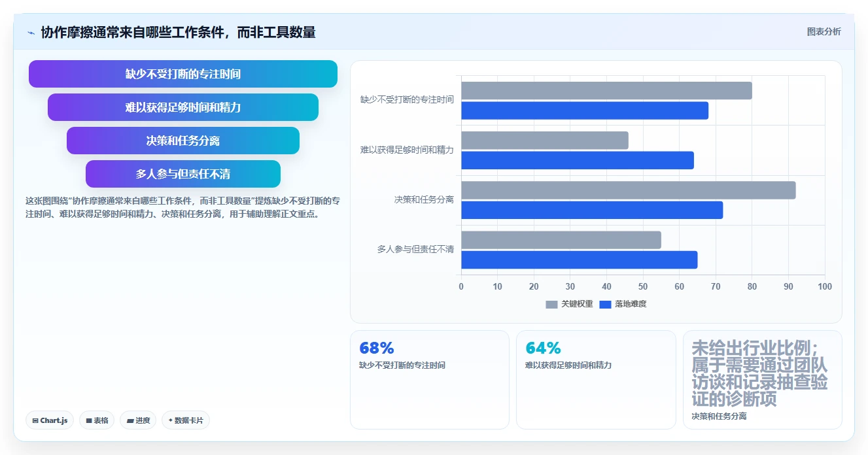
Task: Click the blue bar for 难以获得足够时间和精力
Action: 578,160
